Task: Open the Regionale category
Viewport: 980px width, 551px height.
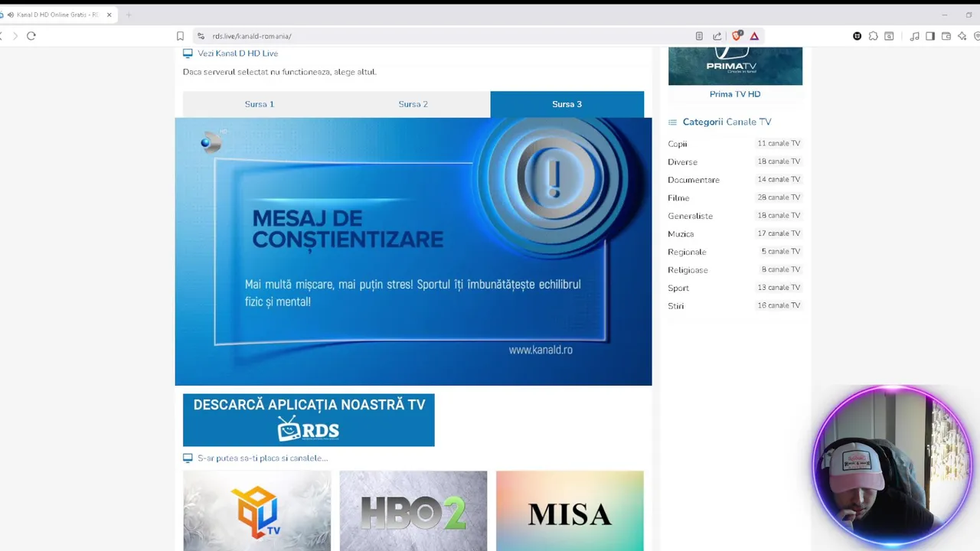Action: [x=687, y=252]
